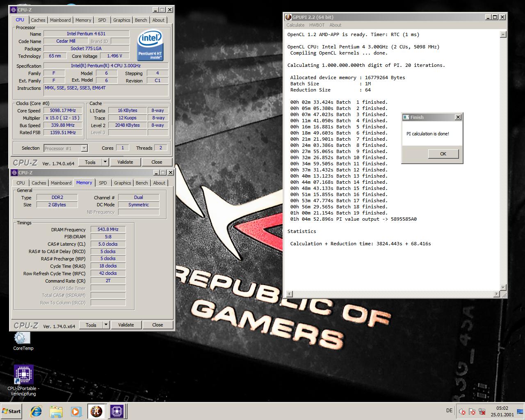Click FSB:DRAM ratio value 5:8
Screen dimensions: 525x420
[x=108, y=237]
